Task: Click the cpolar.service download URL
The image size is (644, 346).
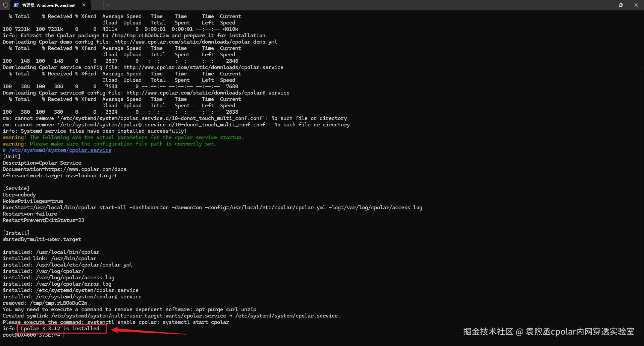Action: (203, 67)
